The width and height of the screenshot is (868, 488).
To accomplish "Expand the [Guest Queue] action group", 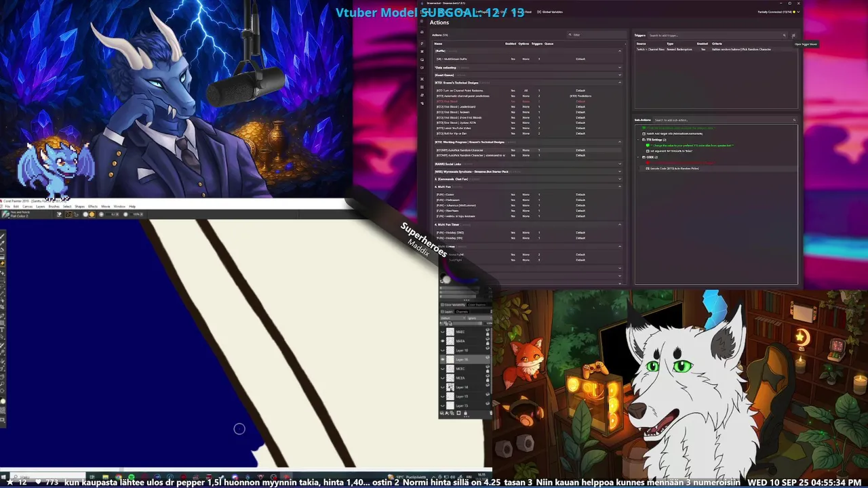I will tap(620, 75).
